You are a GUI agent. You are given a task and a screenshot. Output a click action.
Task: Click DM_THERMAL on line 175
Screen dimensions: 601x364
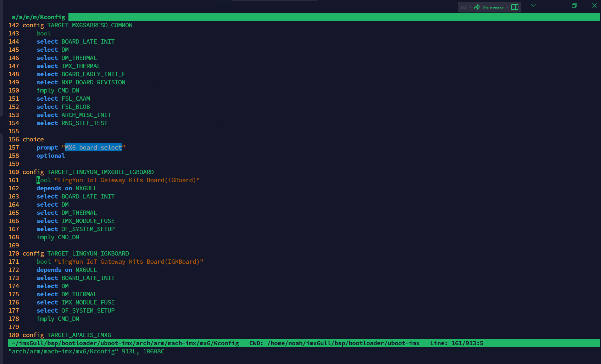pos(79,294)
